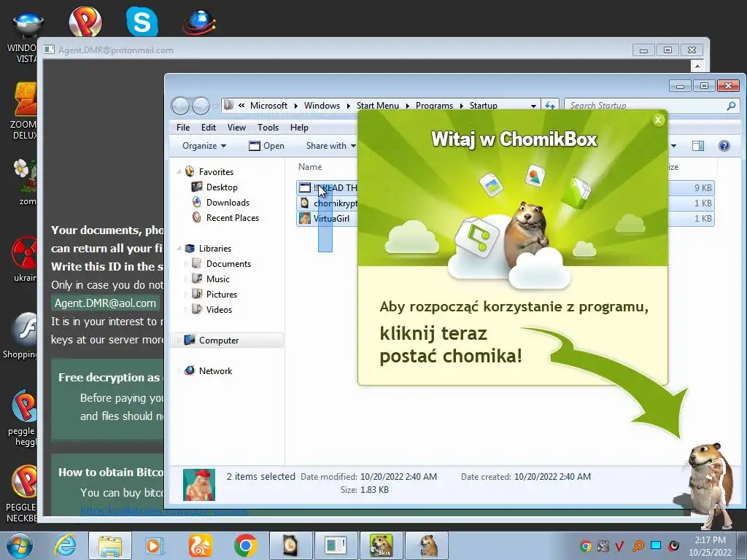Click the Chrome icon in the system tray
Image resolution: width=747 pixels, height=560 pixels.
point(586,546)
